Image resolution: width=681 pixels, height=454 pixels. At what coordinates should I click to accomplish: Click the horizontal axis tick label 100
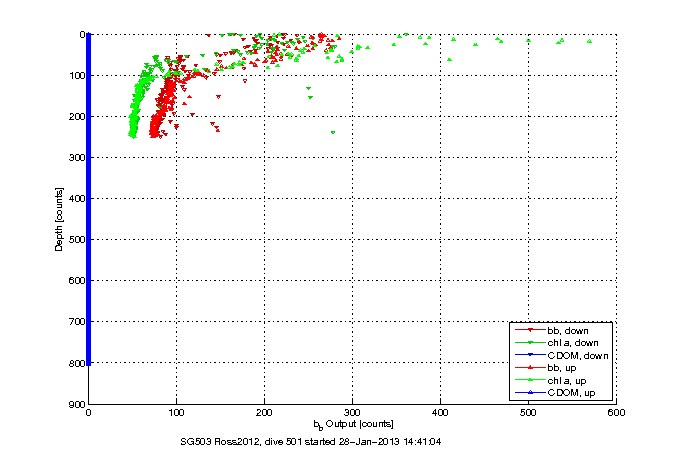click(176, 413)
